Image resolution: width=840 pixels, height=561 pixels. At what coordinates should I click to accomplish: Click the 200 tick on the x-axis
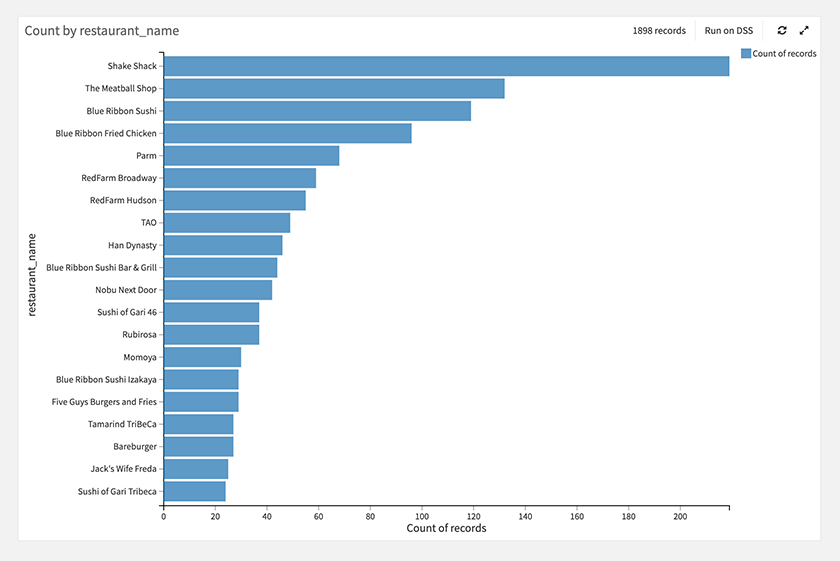[680, 517]
